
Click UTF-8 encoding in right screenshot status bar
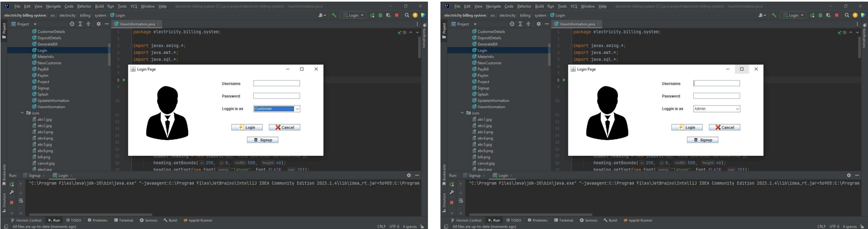[x=835, y=227]
